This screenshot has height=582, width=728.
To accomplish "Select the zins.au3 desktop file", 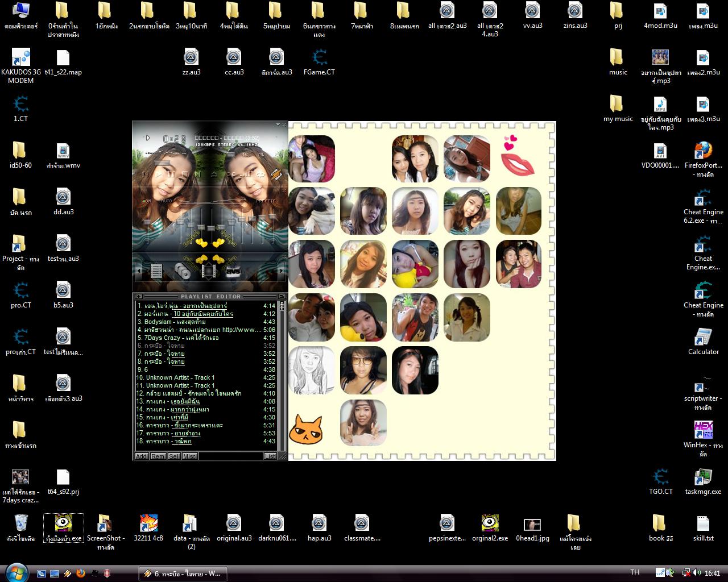I will (x=575, y=15).
